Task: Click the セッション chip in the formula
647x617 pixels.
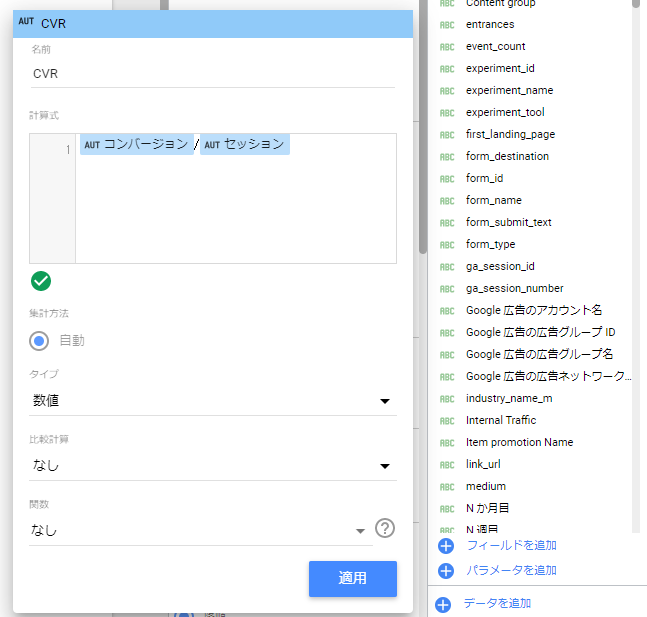Action: point(245,145)
